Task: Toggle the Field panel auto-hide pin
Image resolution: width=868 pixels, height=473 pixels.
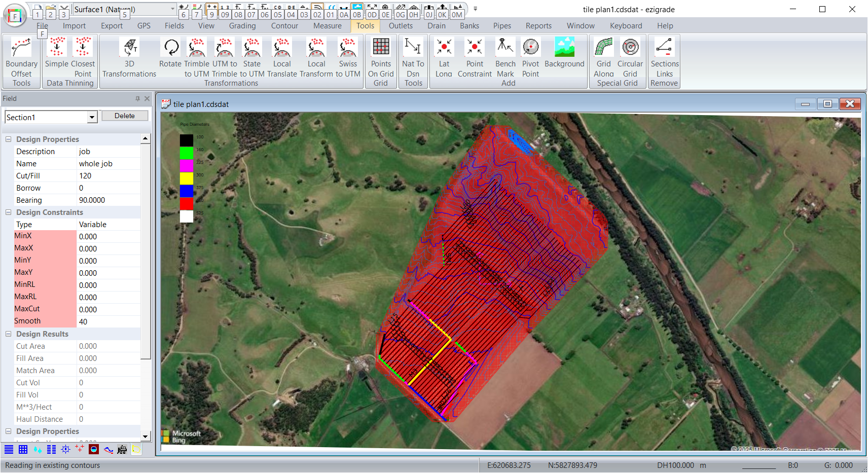Action: point(137,99)
